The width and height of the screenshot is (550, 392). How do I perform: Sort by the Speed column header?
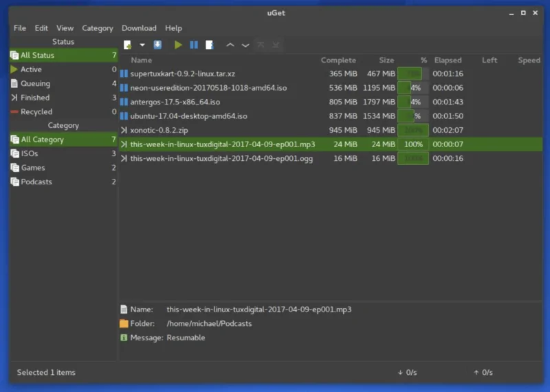pos(529,60)
